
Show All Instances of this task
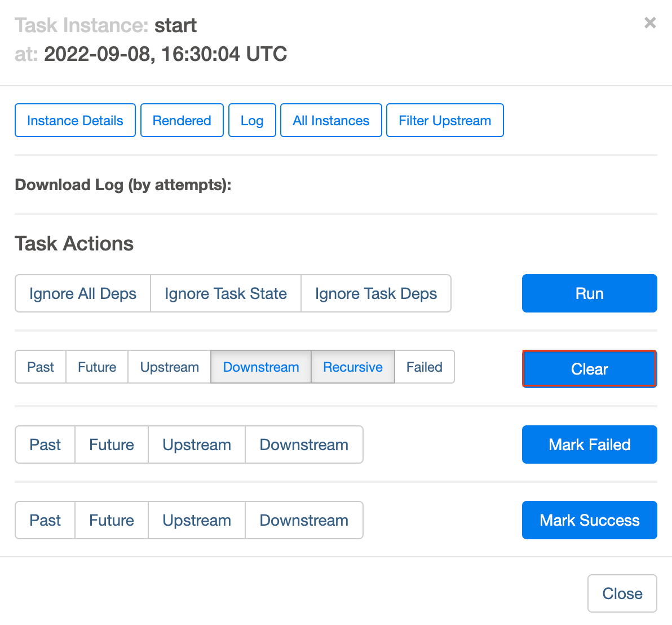point(331,120)
